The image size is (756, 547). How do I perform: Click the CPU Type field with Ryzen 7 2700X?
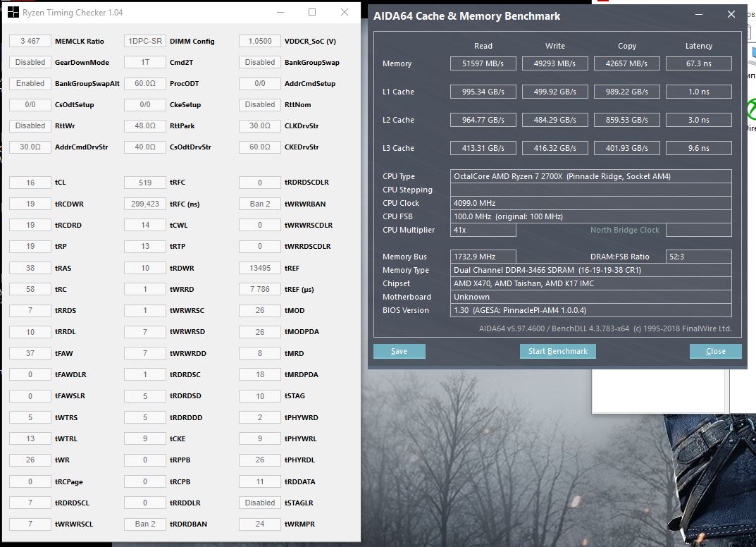tap(590, 176)
